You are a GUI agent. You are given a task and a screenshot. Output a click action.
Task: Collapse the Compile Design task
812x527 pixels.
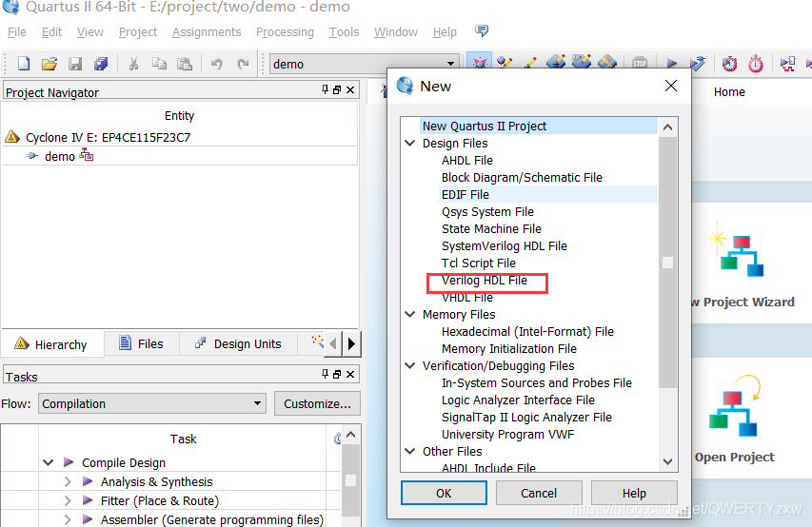point(49,462)
